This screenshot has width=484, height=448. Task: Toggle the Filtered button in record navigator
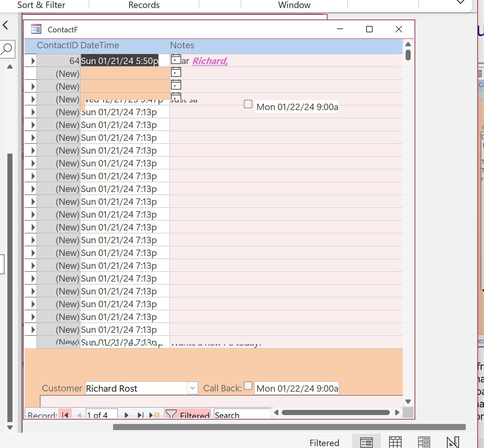pyautogui.click(x=188, y=415)
